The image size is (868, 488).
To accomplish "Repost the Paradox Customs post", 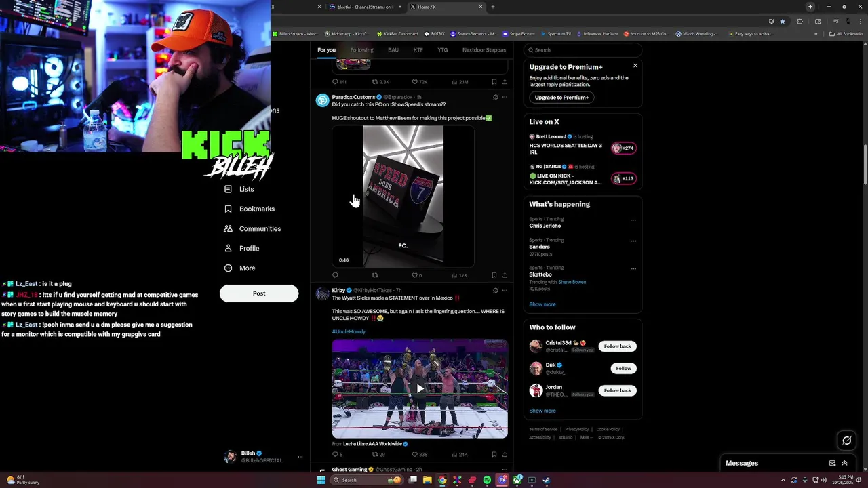I will pyautogui.click(x=375, y=275).
